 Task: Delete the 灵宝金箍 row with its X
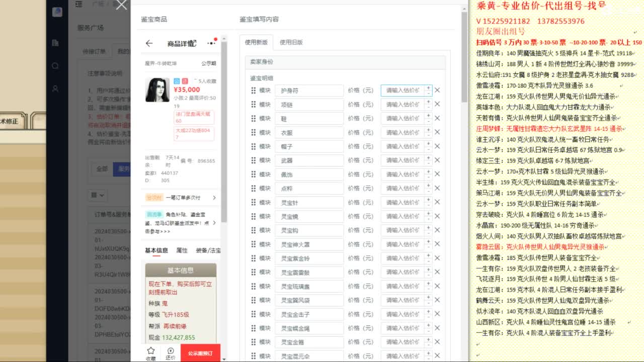click(437, 342)
